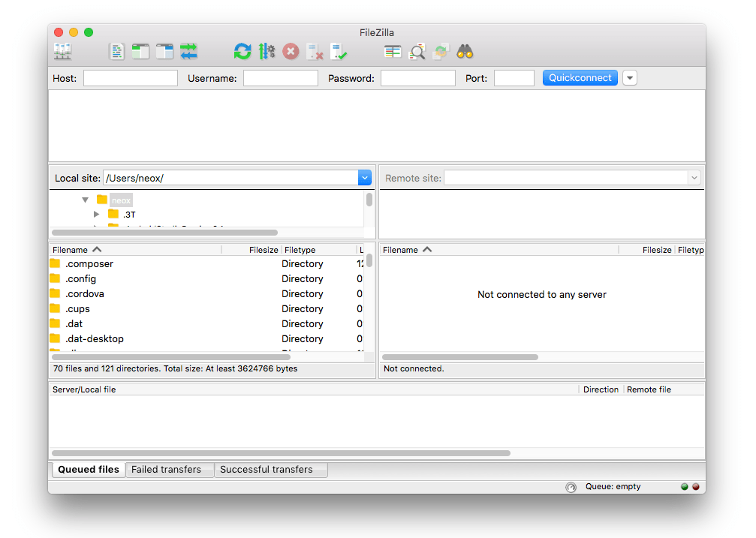Sort local list by Filesize header
756x538 pixels.
pyautogui.click(x=251, y=250)
